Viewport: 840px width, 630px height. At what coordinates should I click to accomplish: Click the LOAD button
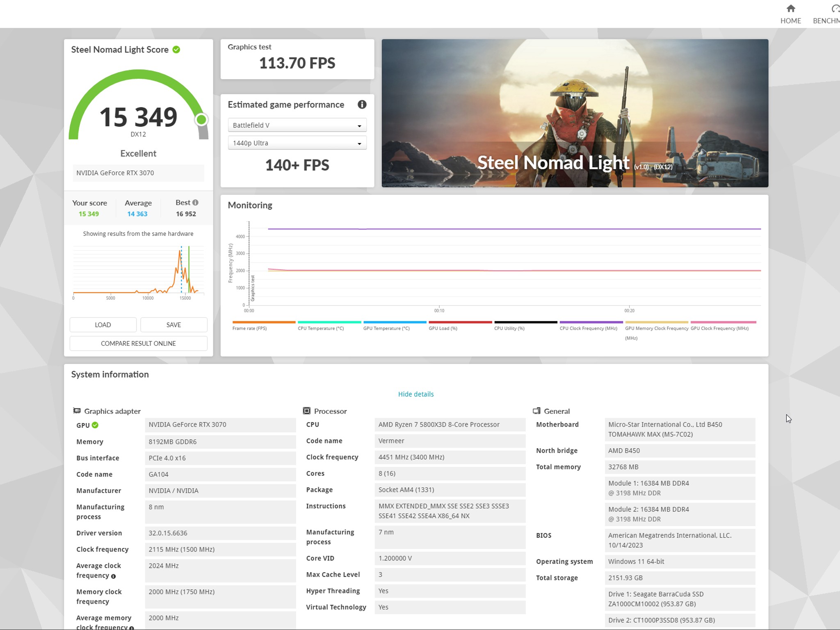click(x=103, y=325)
